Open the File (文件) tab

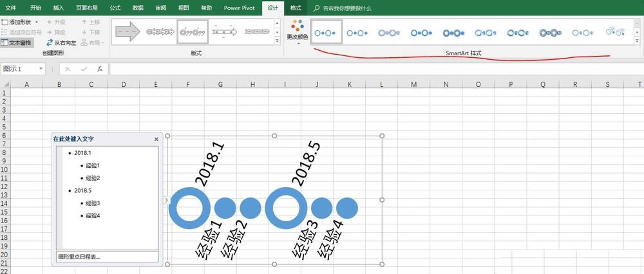(10, 8)
